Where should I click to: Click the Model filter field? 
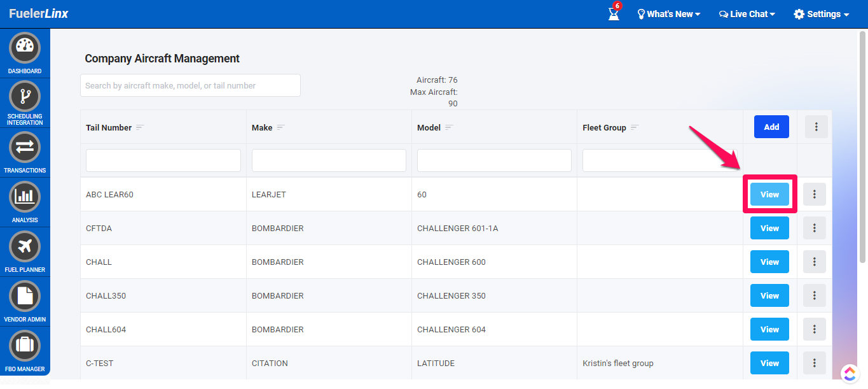[x=494, y=160]
